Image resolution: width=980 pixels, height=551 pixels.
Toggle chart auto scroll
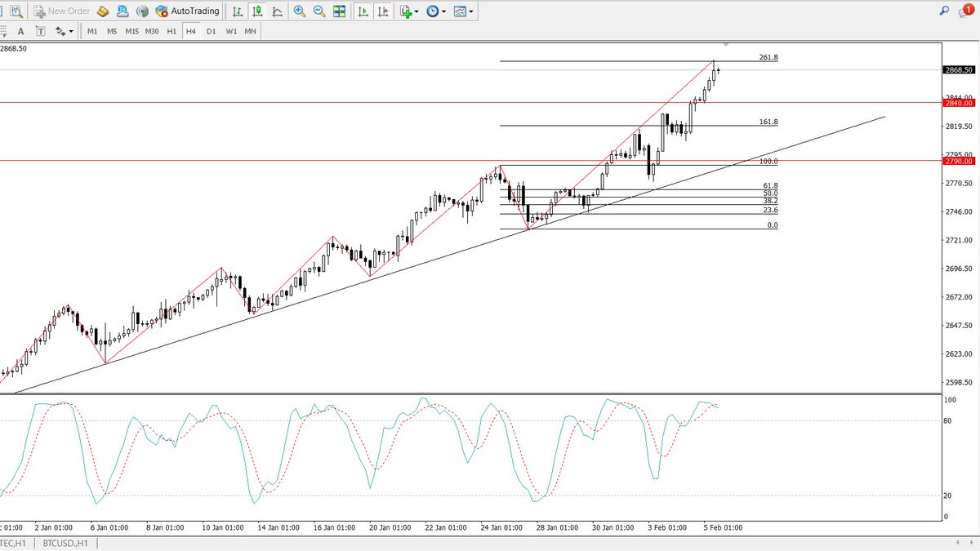pyautogui.click(x=362, y=11)
